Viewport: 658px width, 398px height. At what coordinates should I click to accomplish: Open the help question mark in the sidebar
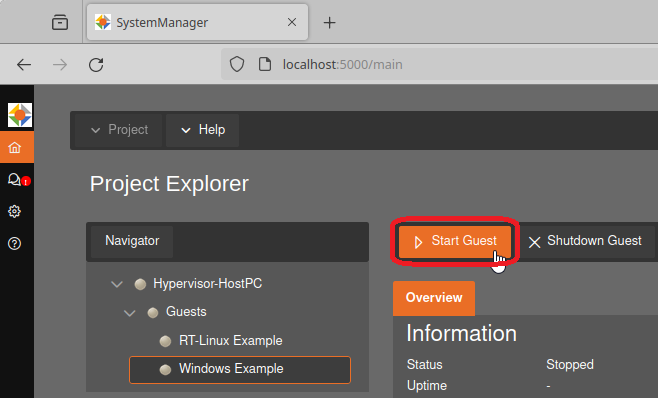pyautogui.click(x=14, y=244)
